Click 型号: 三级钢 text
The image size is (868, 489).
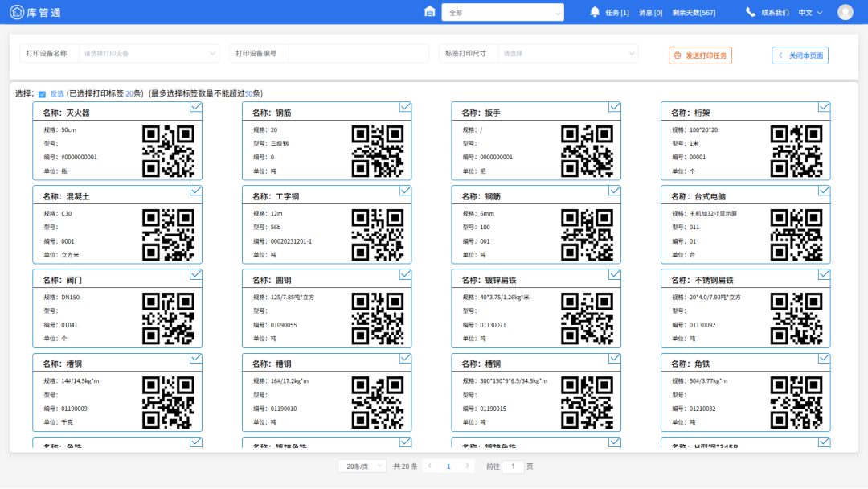pos(271,143)
